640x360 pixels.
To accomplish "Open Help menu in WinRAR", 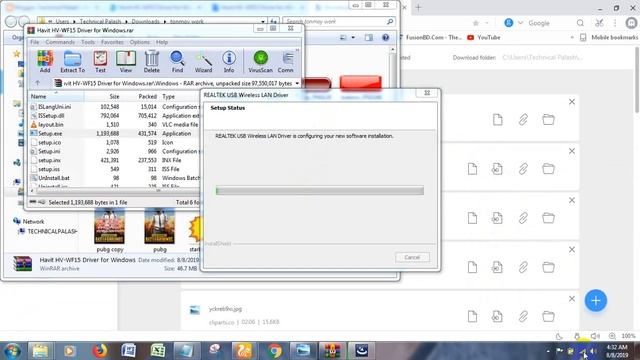I will pos(162,42).
